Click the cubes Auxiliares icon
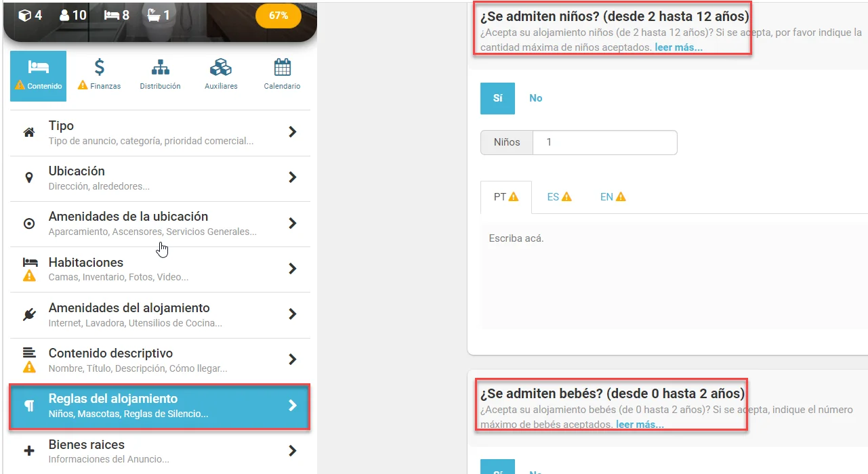The image size is (868, 474). pyautogui.click(x=221, y=67)
